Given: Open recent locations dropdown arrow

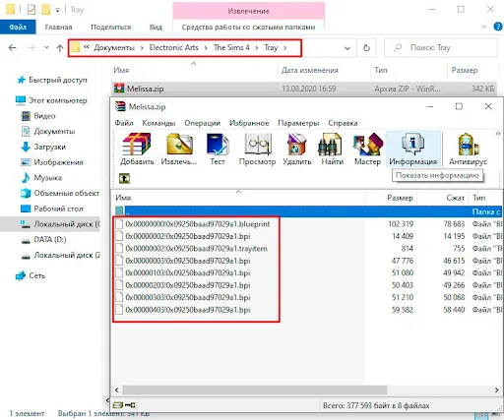Looking at the screenshot, I should click(46, 48).
